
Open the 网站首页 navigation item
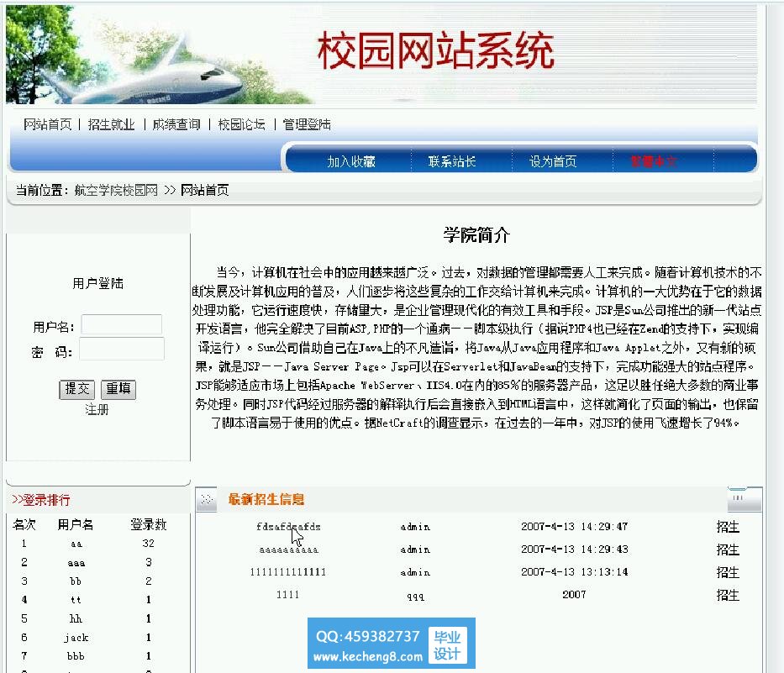[48, 124]
